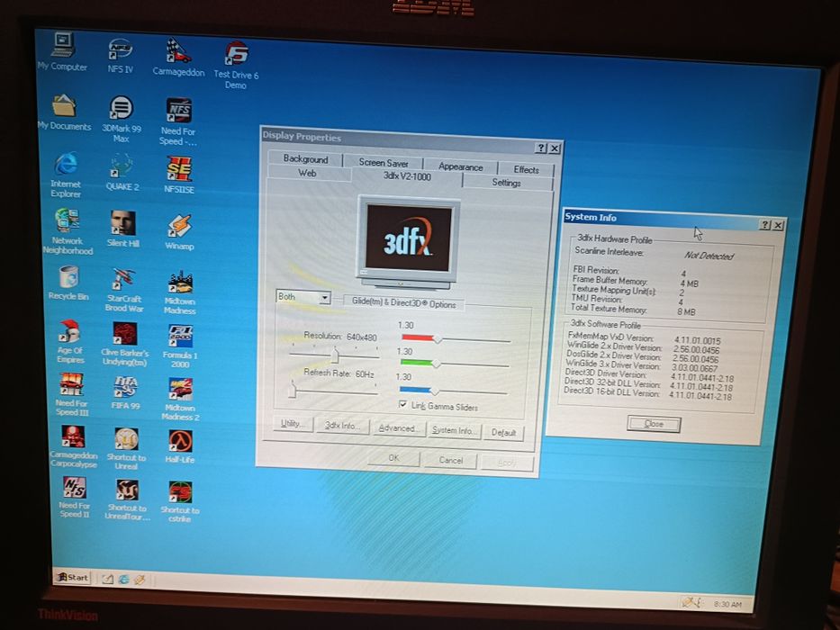Click the red gamma slider handle
The height and width of the screenshot is (630, 840).
point(438,338)
